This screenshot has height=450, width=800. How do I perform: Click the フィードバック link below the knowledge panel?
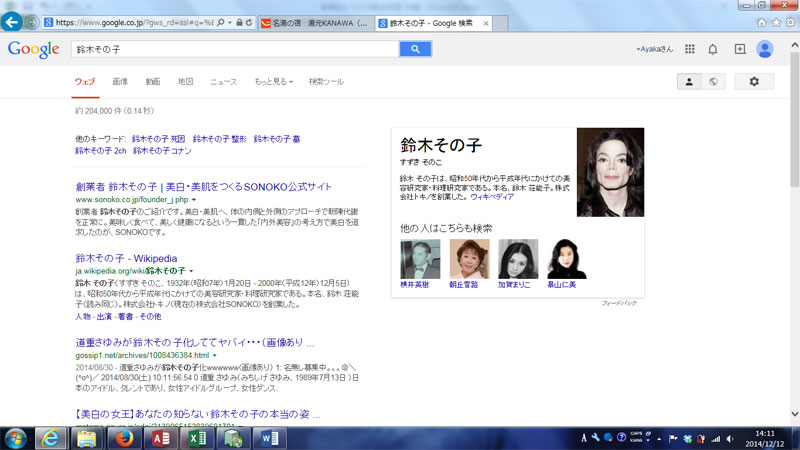(619, 303)
